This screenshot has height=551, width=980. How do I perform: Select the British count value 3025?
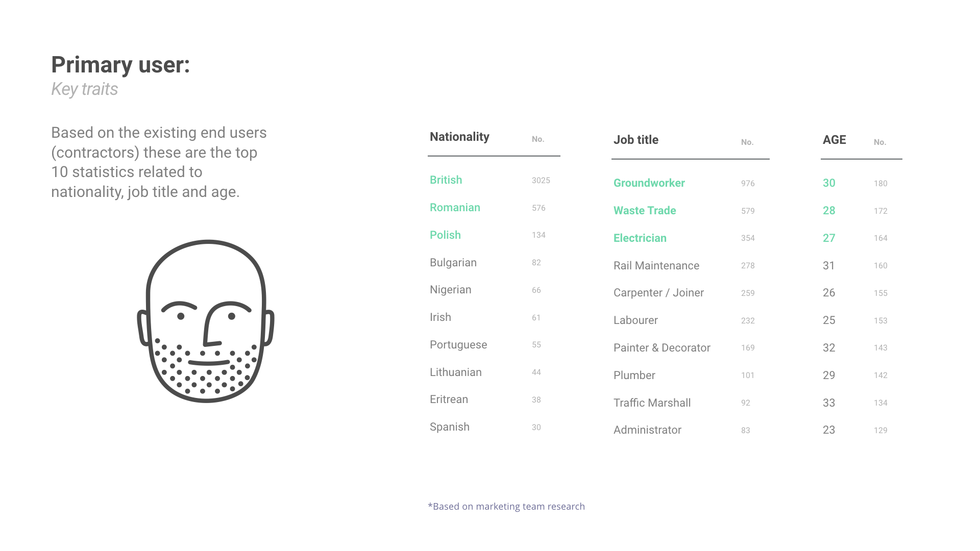[541, 181]
